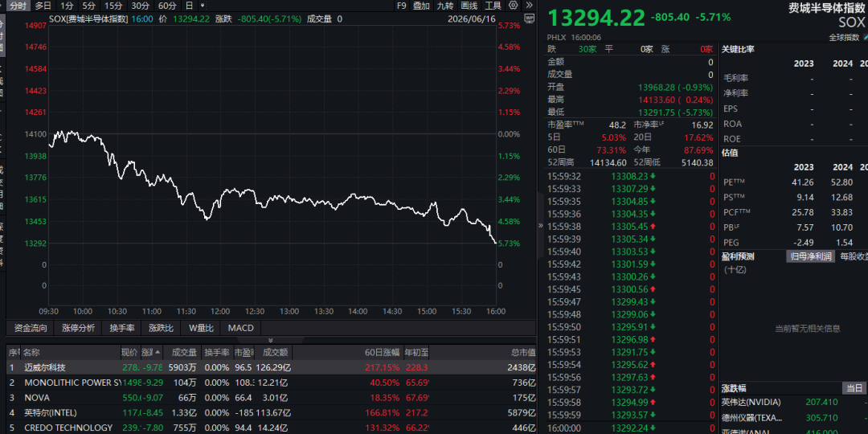Click the 13294.22 large price heading
Viewport: 868px width, 434px height.
pyautogui.click(x=596, y=17)
